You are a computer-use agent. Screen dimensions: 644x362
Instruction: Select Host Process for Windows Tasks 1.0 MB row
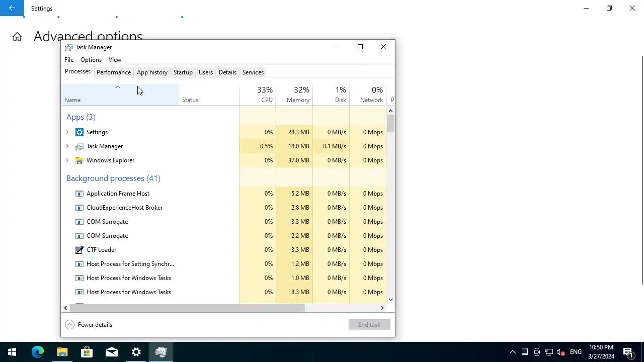pyautogui.click(x=223, y=278)
